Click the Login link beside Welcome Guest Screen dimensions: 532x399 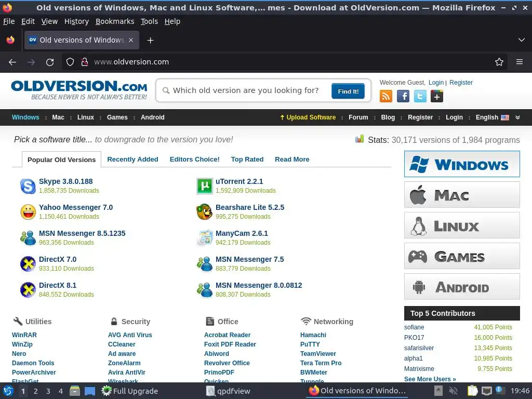tap(436, 83)
